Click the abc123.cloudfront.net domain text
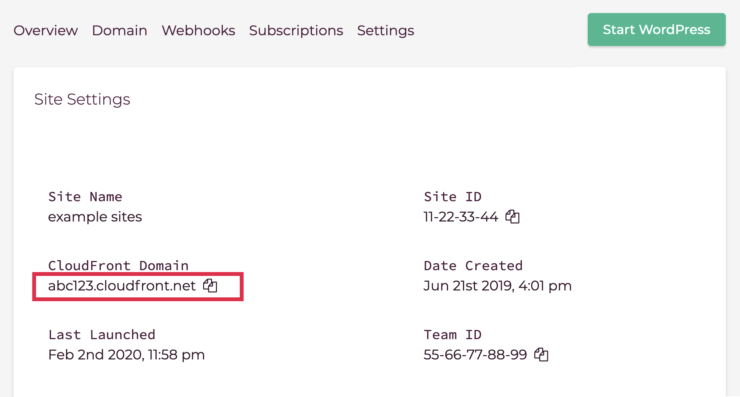The height and width of the screenshot is (397, 740). coord(122,286)
